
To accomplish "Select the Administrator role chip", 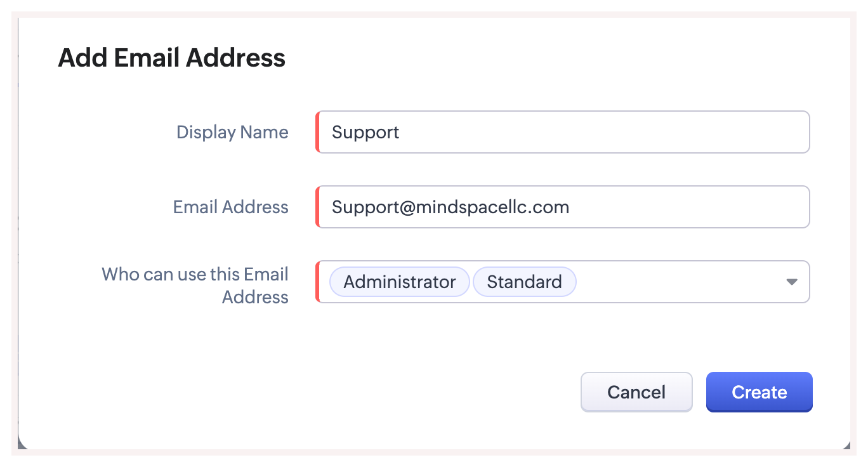I will point(399,282).
